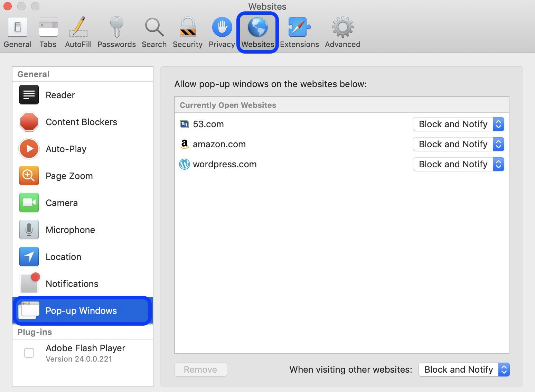The height and width of the screenshot is (392, 535).
Task: Click the Search magnifier icon
Action: (x=154, y=31)
